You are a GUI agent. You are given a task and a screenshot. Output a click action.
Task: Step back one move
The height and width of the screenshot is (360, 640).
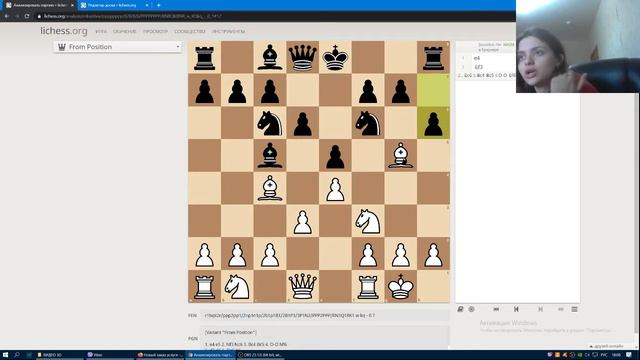(x=516, y=309)
